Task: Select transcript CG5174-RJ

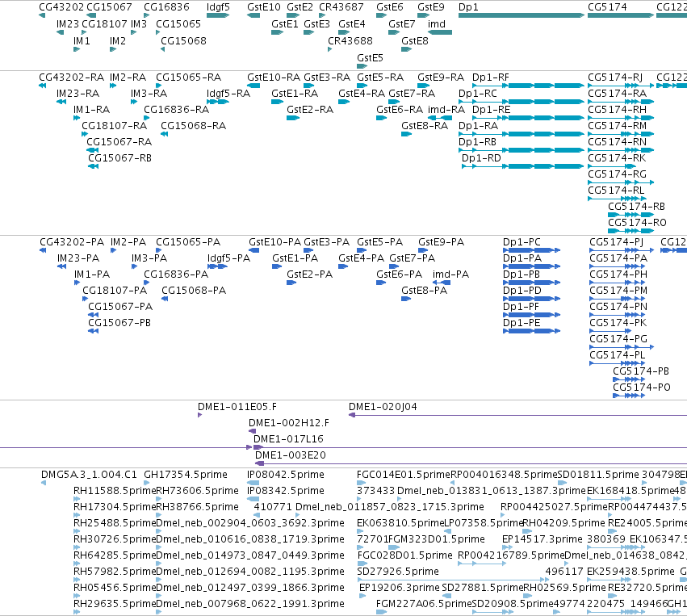Action: (x=614, y=78)
